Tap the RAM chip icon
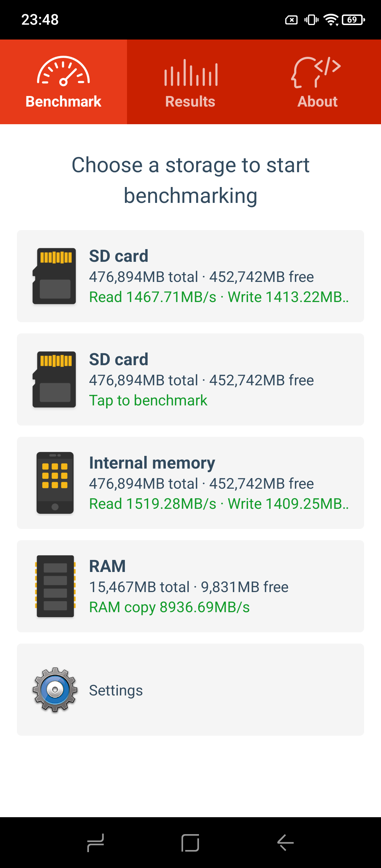Viewport: 381px width, 868px height. pyautogui.click(x=55, y=586)
